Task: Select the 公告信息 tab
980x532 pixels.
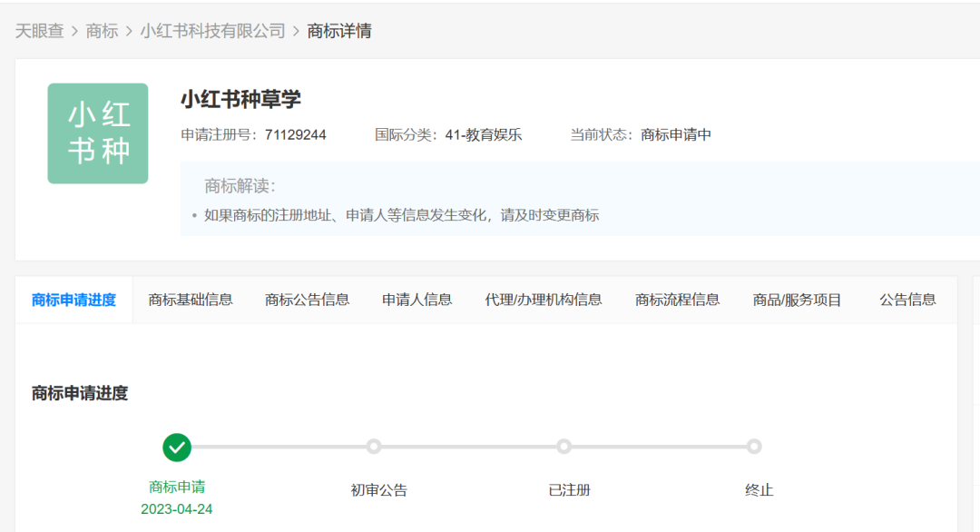Action: pos(907,300)
